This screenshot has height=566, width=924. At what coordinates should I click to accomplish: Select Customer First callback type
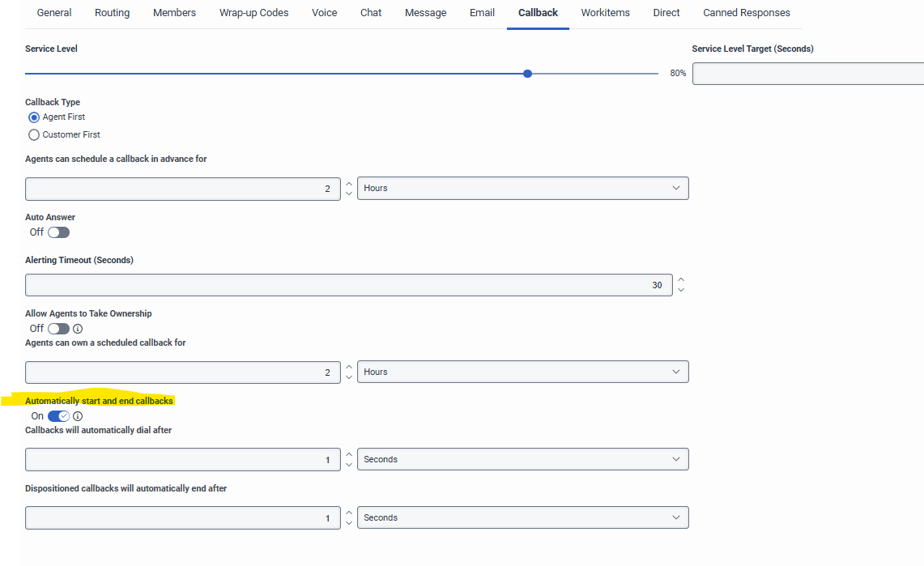pyautogui.click(x=34, y=135)
